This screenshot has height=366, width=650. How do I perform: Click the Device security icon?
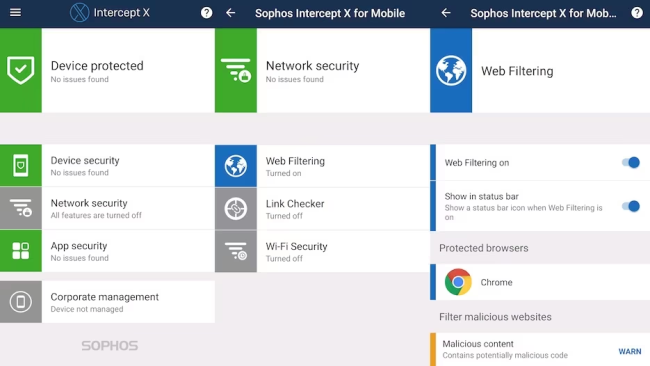pos(21,165)
